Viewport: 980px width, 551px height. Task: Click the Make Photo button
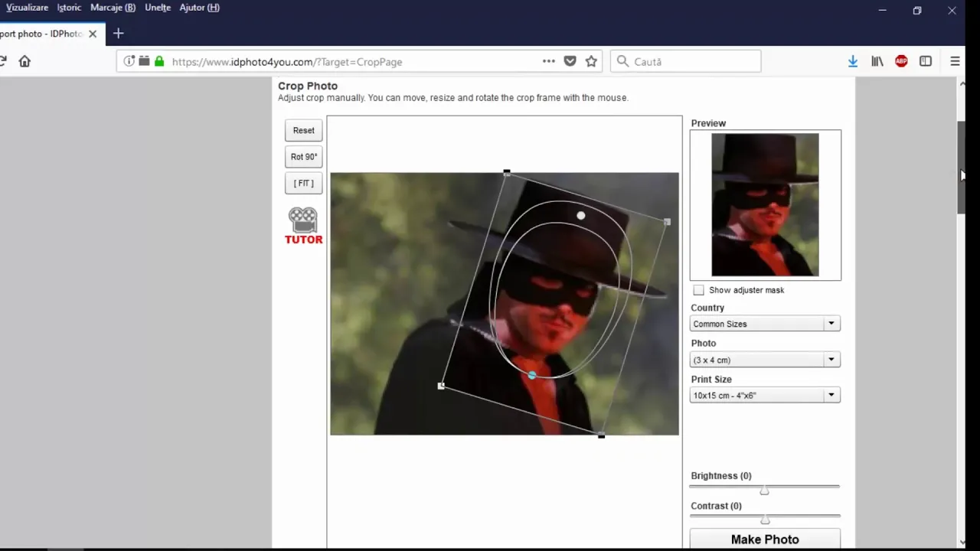coord(765,539)
